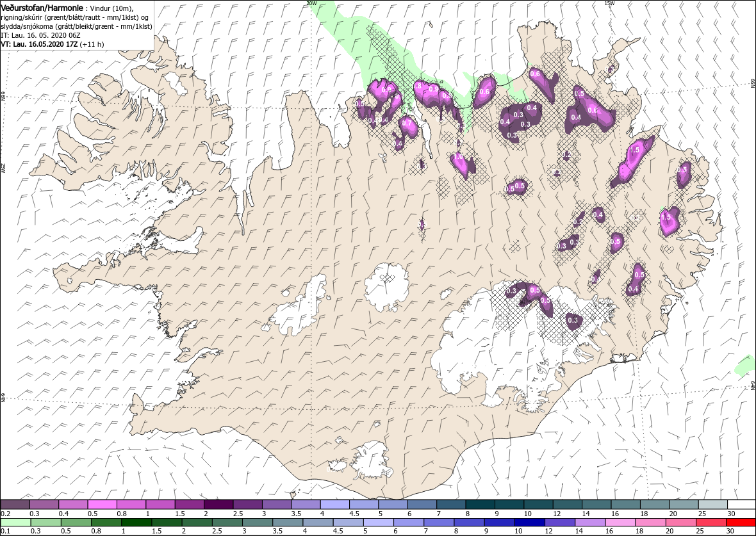Select the medium green 0.8 swatch in the lower legend
This screenshot has width=756, height=536.
click(x=106, y=523)
